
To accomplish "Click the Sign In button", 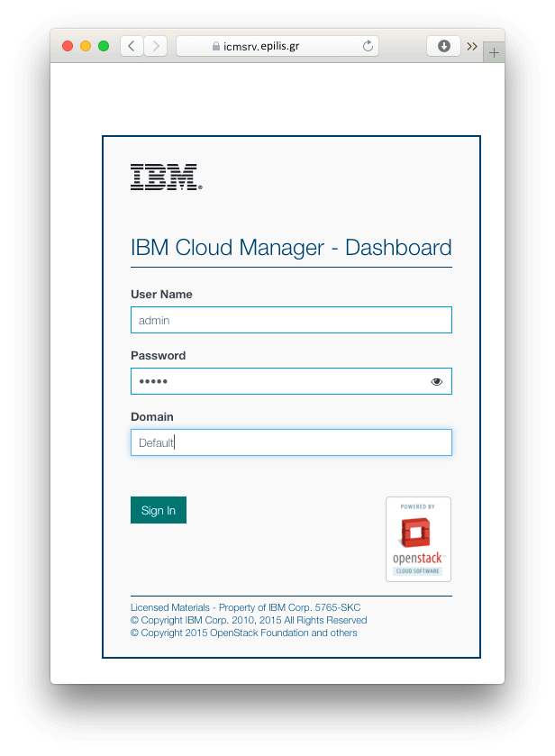I will tap(159, 510).
